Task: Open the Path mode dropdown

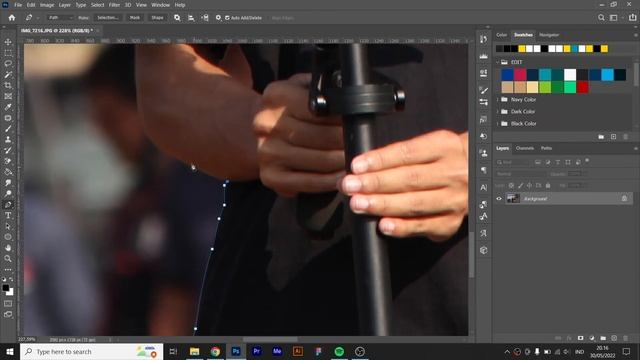Action: [x=60, y=18]
